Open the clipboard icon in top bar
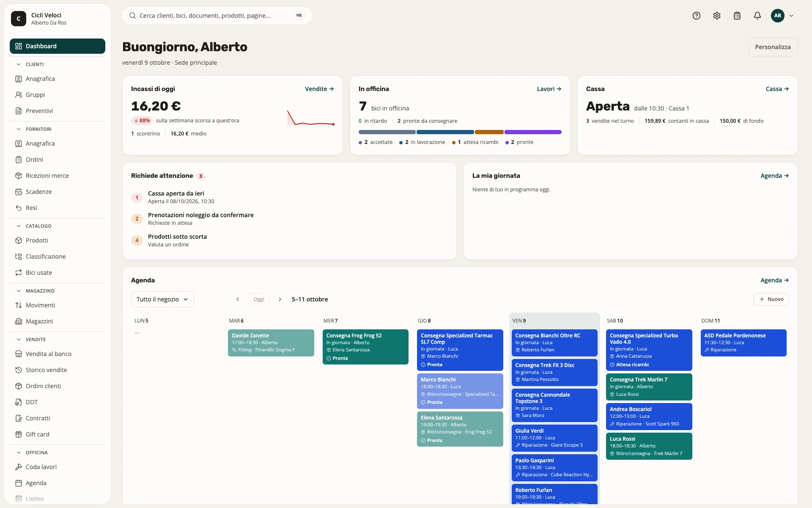Image resolution: width=812 pixels, height=508 pixels. pos(737,16)
